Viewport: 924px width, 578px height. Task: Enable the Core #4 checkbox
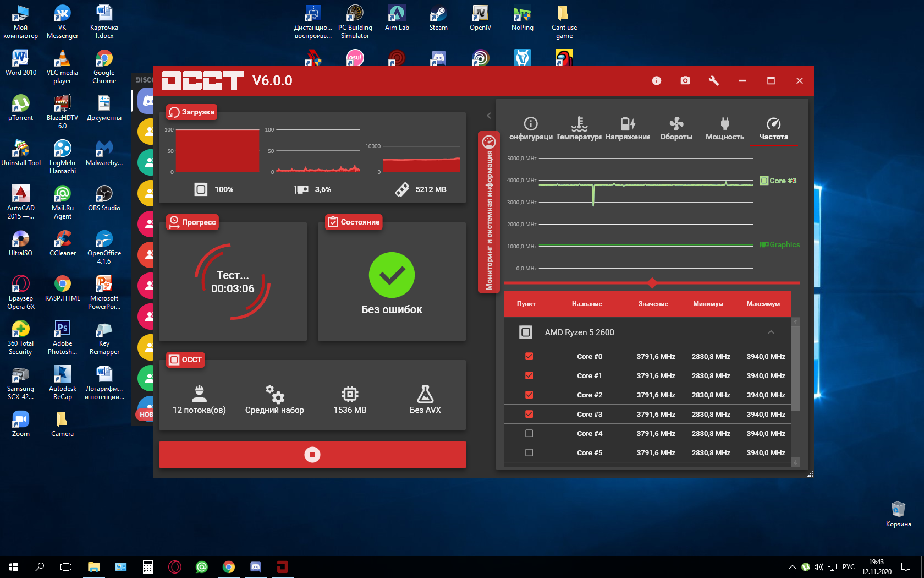click(x=529, y=433)
